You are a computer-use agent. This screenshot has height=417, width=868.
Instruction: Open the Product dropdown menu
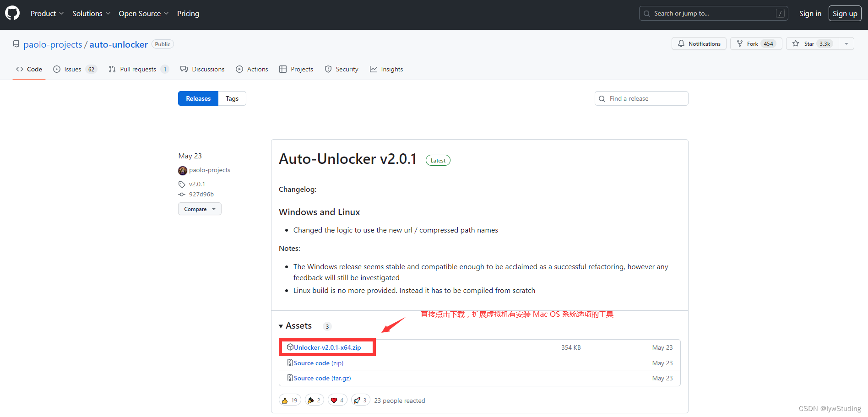tap(47, 13)
